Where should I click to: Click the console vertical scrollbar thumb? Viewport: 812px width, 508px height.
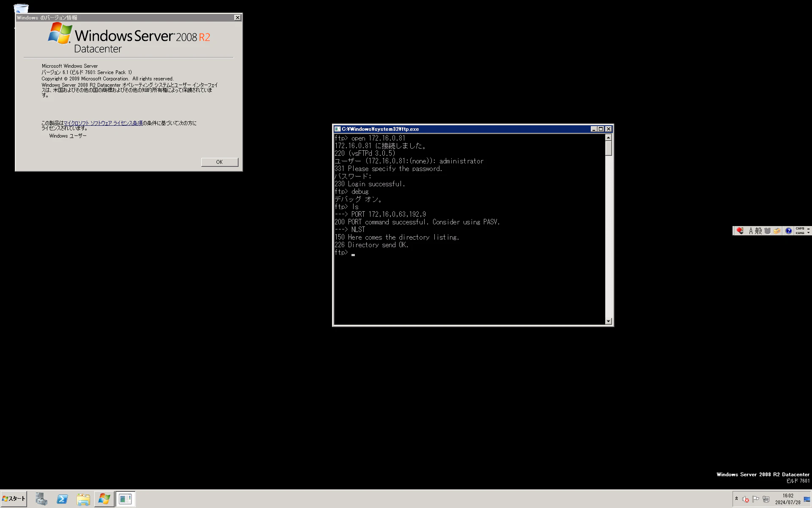pyautogui.click(x=608, y=148)
